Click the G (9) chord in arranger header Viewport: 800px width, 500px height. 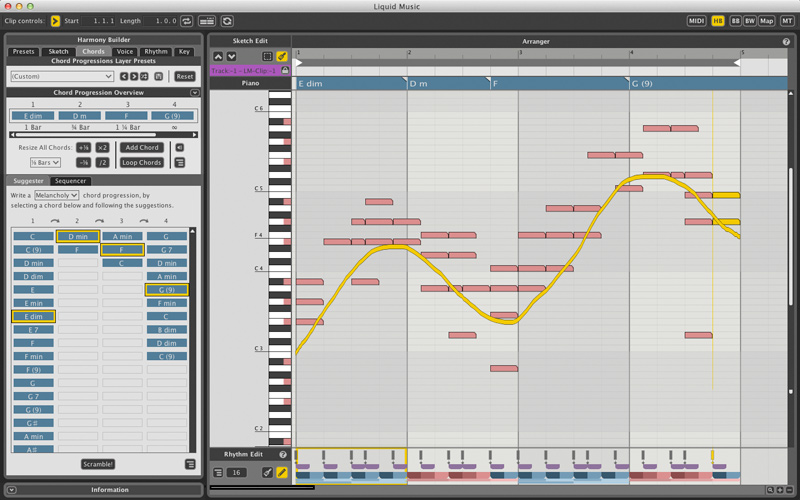coord(645,84)
